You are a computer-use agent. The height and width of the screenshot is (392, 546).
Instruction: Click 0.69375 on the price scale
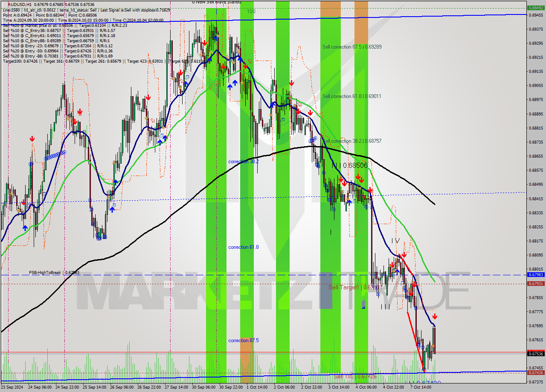[536, 29]
